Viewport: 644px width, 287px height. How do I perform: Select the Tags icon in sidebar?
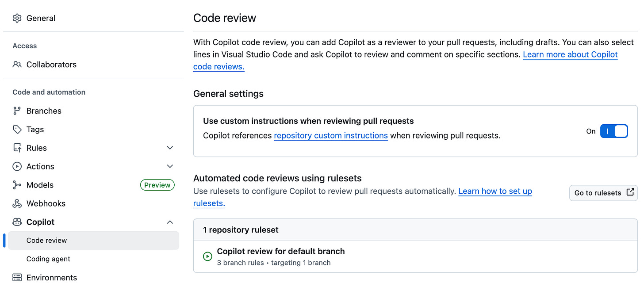[17, 129]
